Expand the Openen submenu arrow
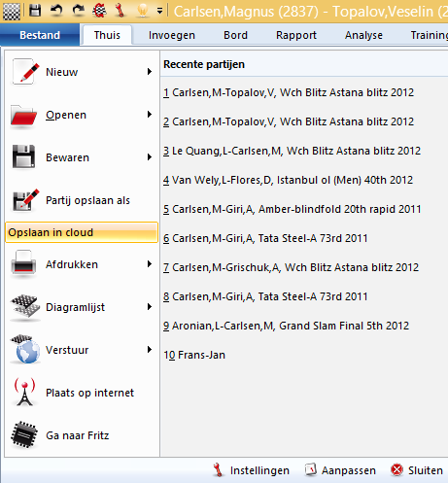This screenshot has height=483, width=448. pos(150,115)
